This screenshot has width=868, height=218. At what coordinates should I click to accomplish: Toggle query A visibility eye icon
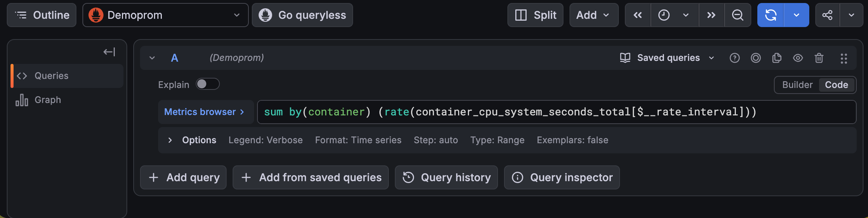[798, 58]
